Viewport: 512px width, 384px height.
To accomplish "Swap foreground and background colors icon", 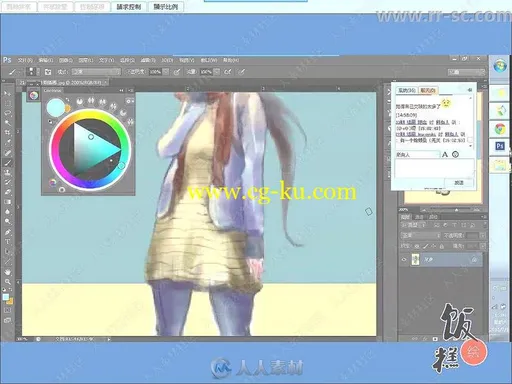I will click(11, 290).
